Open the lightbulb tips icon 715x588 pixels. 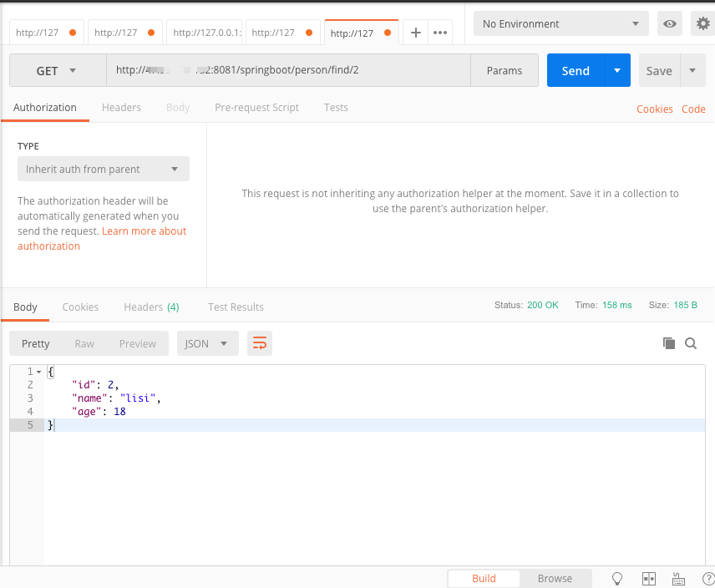pyautogui.click(x=616, y=579)
